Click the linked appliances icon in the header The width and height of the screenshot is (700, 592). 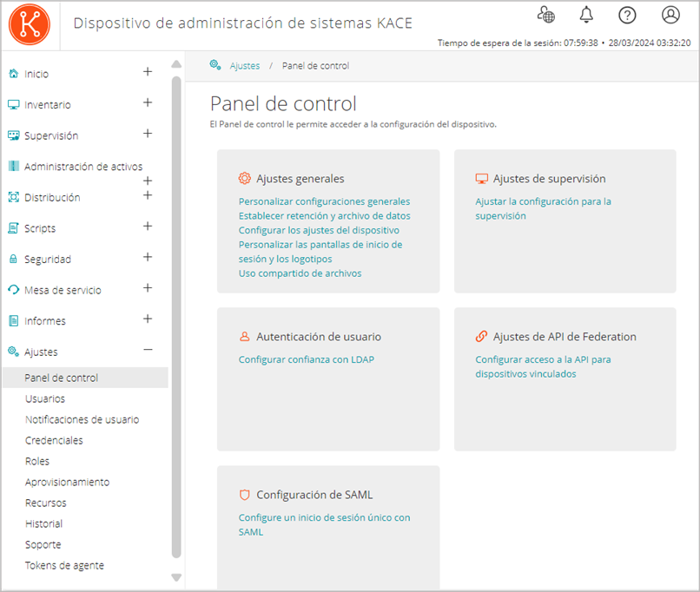[545, 14]
